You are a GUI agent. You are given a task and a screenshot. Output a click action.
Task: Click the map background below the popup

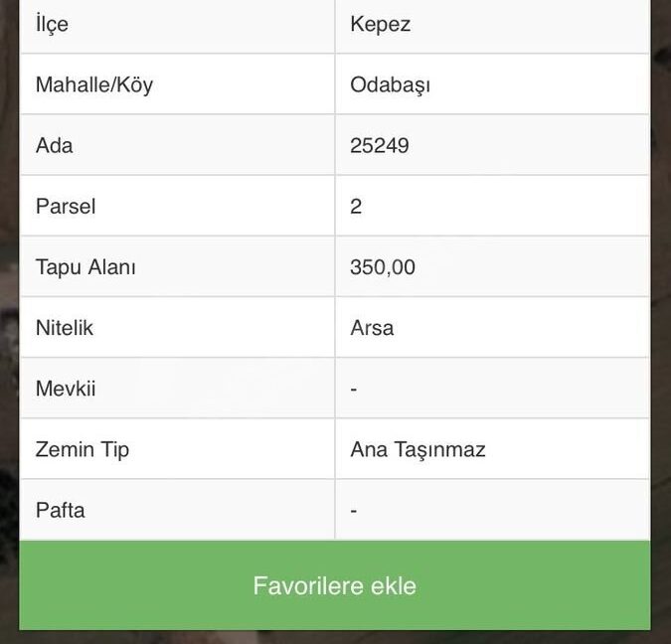click(x=335, y=638)
